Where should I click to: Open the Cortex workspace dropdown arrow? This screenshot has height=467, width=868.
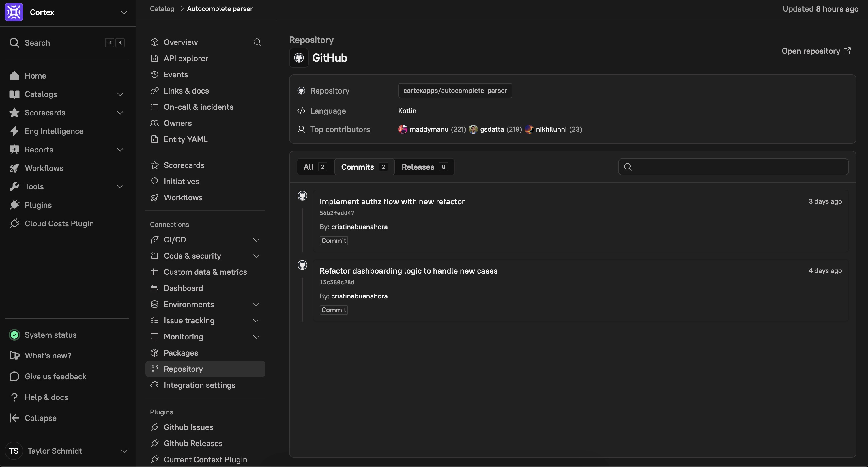(124, 12)
